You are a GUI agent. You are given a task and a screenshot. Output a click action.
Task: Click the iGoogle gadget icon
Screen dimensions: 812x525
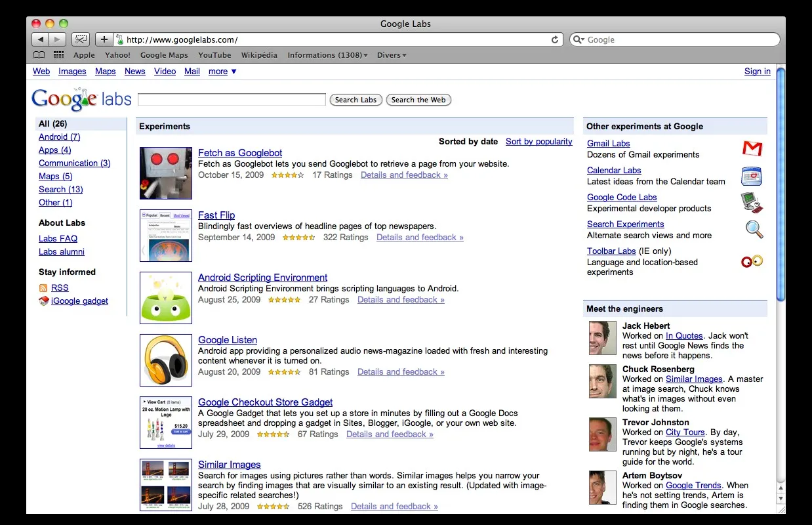point(44,301)
